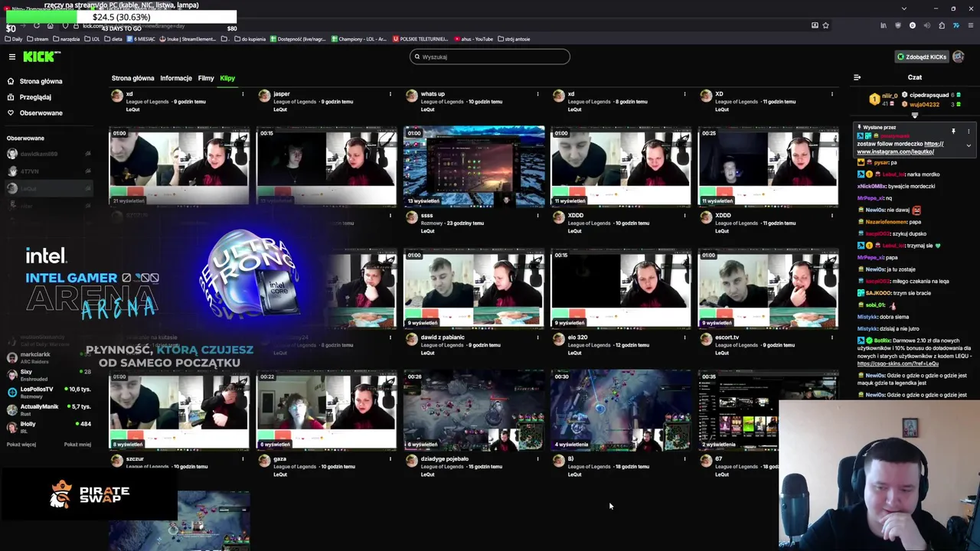This screenshot has height=551, width=980.
Task: Open the options menu for the gaza clip
Action: (390, 459)
